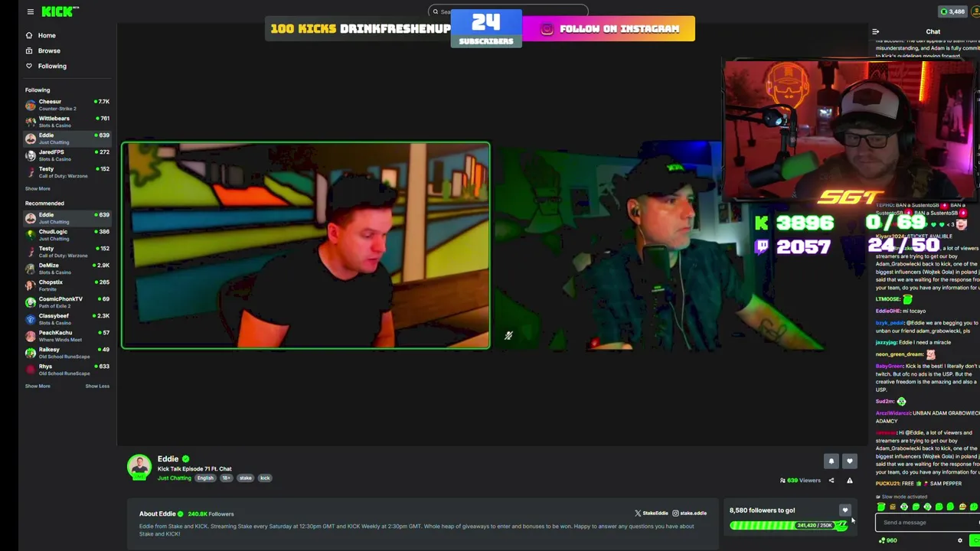Show Less under Recommended list

pos(97,386)
